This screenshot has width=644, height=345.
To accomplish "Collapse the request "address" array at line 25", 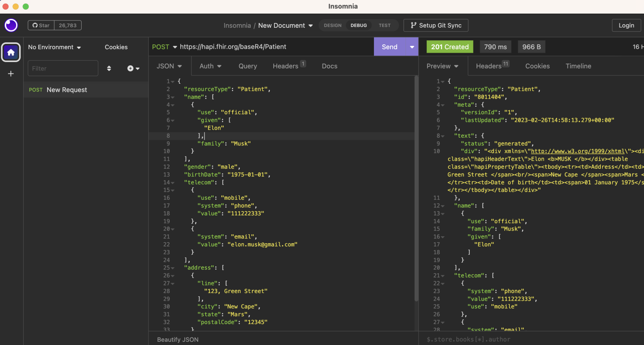I will [x=173, y=268].
